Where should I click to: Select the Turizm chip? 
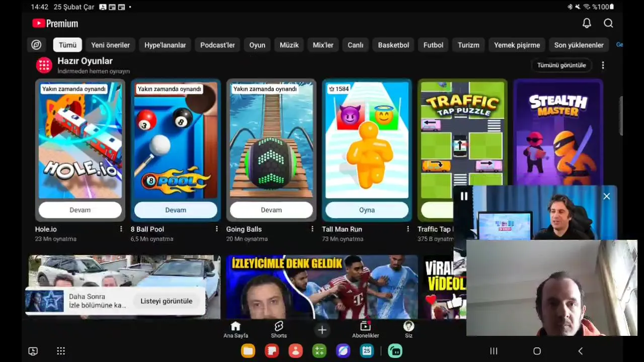click(x=468, y=45)
